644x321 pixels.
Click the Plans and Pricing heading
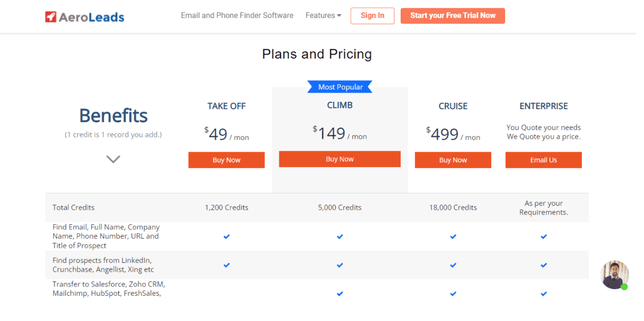pyautogui.click(x=317, y=54)
